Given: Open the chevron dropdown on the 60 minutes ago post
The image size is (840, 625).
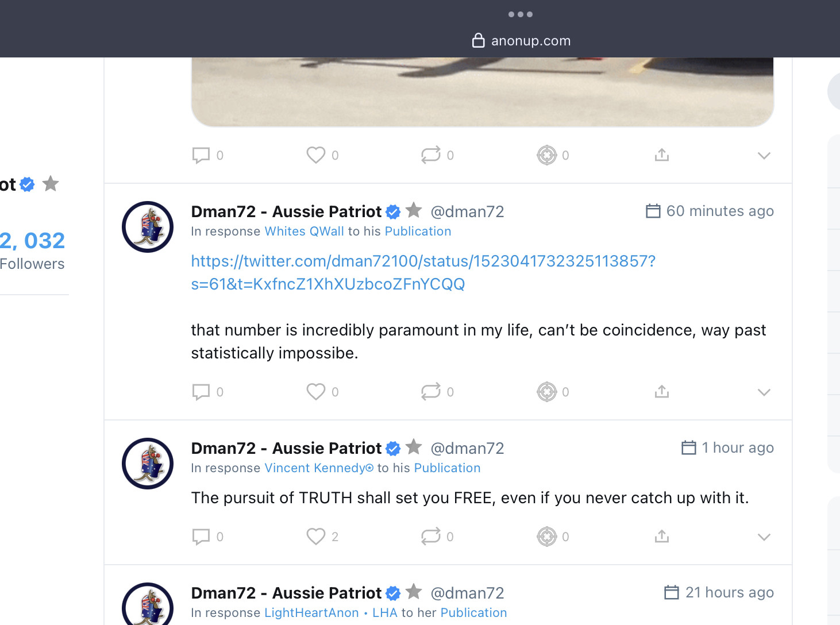Looking at the screenshot, I should tap(764, 392).
